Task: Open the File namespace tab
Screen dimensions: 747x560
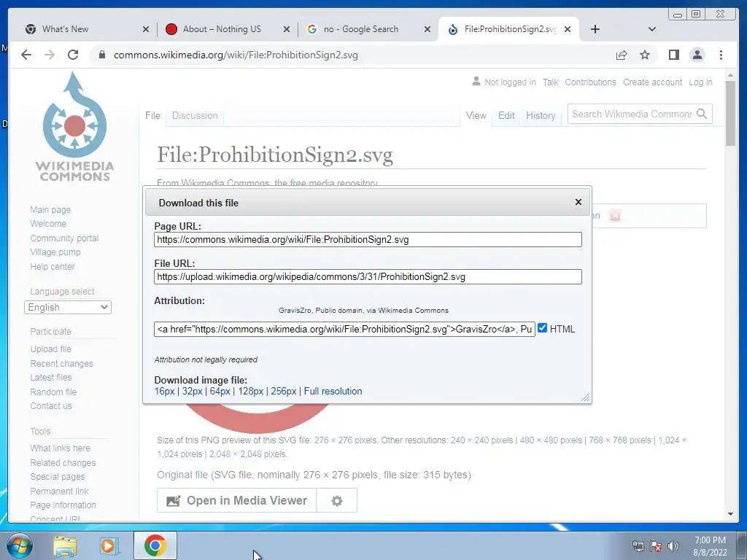Action: (152, 116)
